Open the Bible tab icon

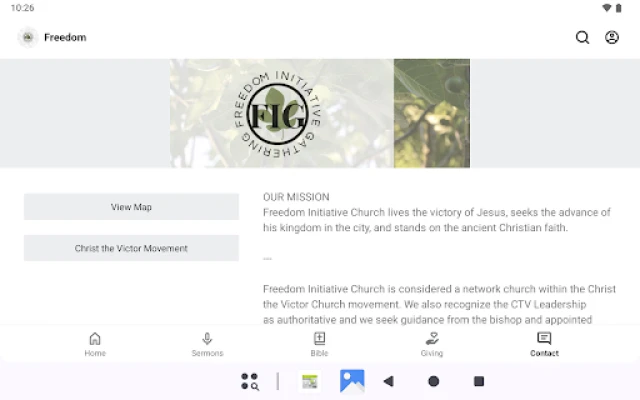click(x=320, y=344)
